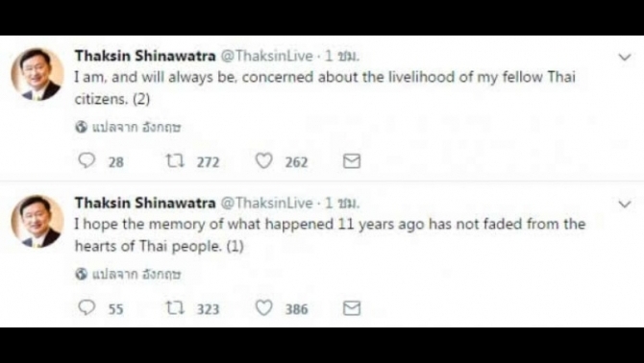Image resolution: width=644 pixels, height=363 pixels.
Task: Click the second tweet's profile avatar
Action: click(37, 221)
